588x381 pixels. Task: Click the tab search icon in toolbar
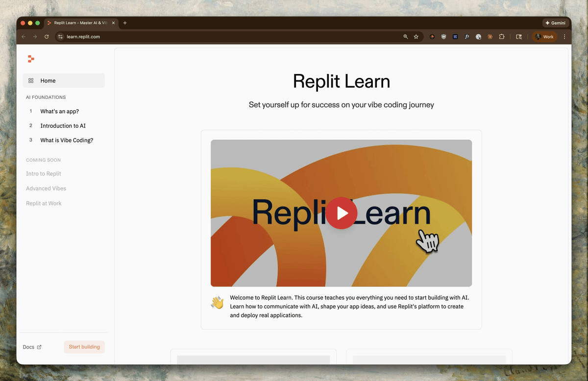[x=519, y=37]
